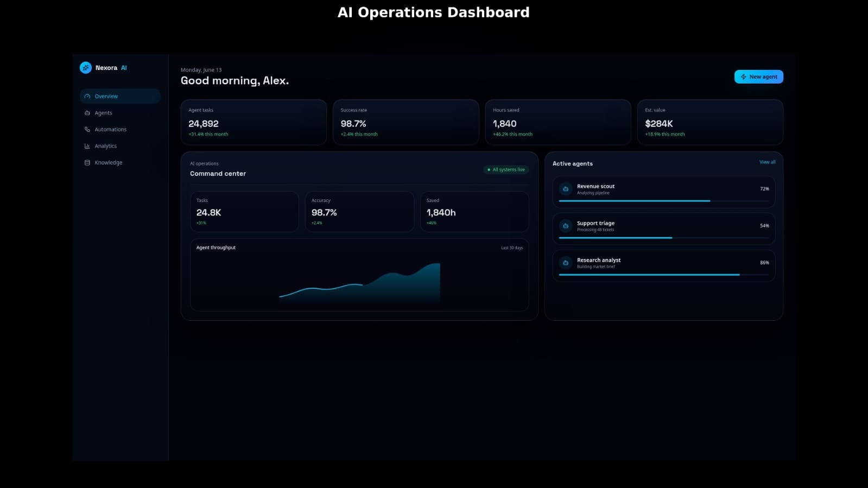Viewport: 868px width, 488px height.
Task: Click the AI Operations Dashboard title
Action: coord(434,12)
